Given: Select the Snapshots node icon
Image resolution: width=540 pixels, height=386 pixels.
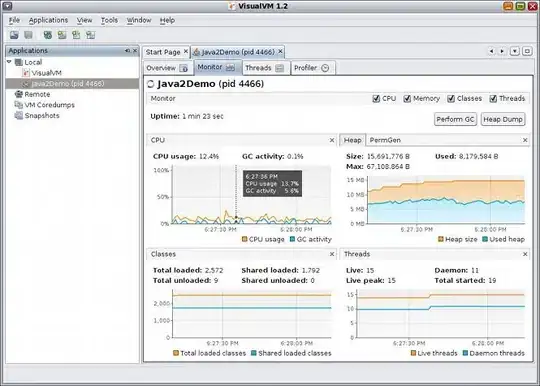Looking at the screenshot, I should pyautogui.click(x=18, y=115).
